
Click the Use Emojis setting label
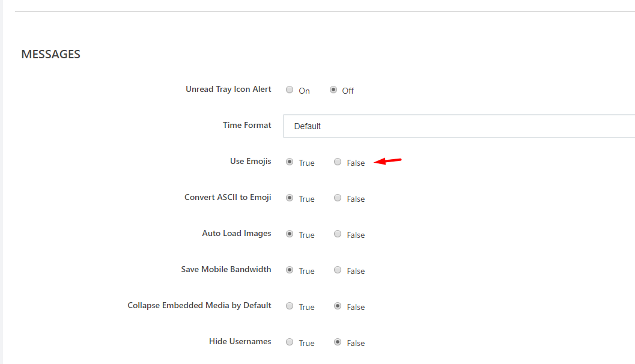pyautogui.click(x=251, y=162)
